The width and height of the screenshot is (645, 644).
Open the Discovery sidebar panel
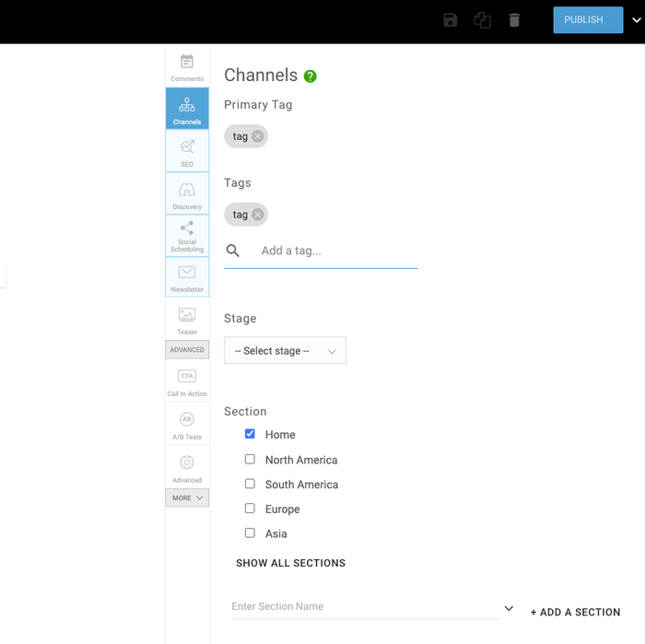(x=187, y=194)
